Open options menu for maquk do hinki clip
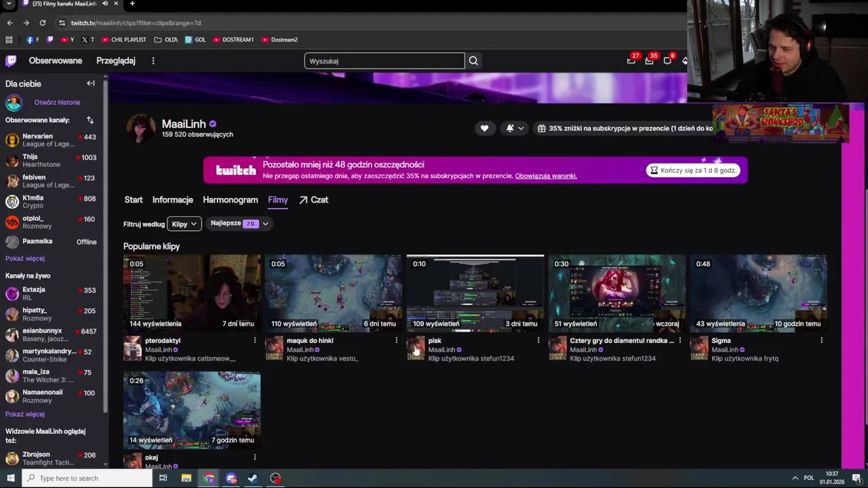The image size is (868, 488). [x=397, y=340]
